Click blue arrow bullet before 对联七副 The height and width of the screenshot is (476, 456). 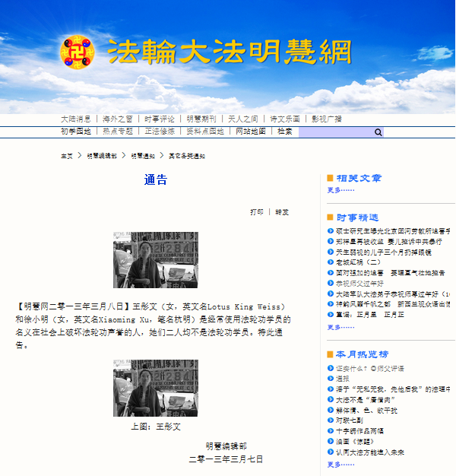tap(331, 420)
